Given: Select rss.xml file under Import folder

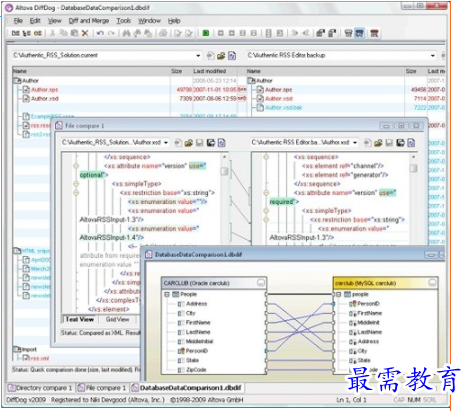Looking at the screenshot, I should tap(40, 358).
